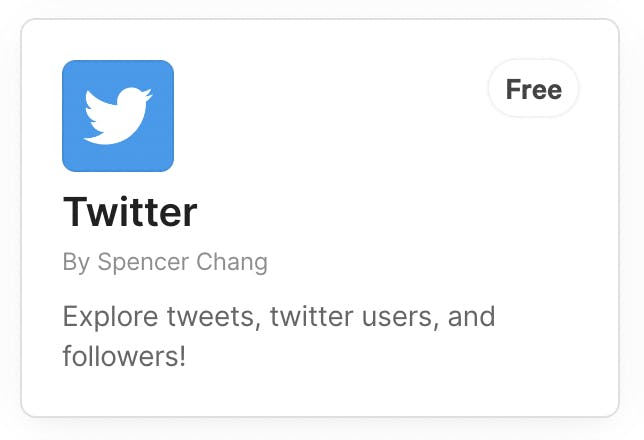Screen dimensions: 644x440
Task: Click the Twitter bird logo icon
Action: pyautogui.click(x=118, y=116)
